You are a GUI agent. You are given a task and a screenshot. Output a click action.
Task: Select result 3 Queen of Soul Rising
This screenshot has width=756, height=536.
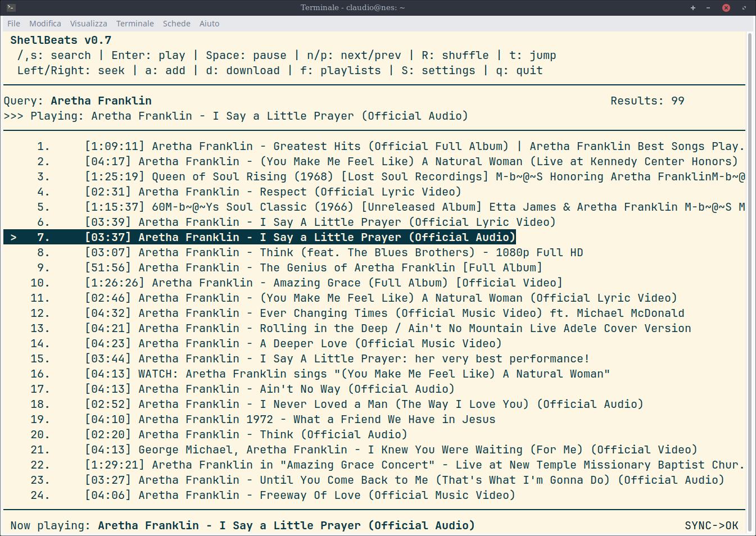[x=374, y=177]
